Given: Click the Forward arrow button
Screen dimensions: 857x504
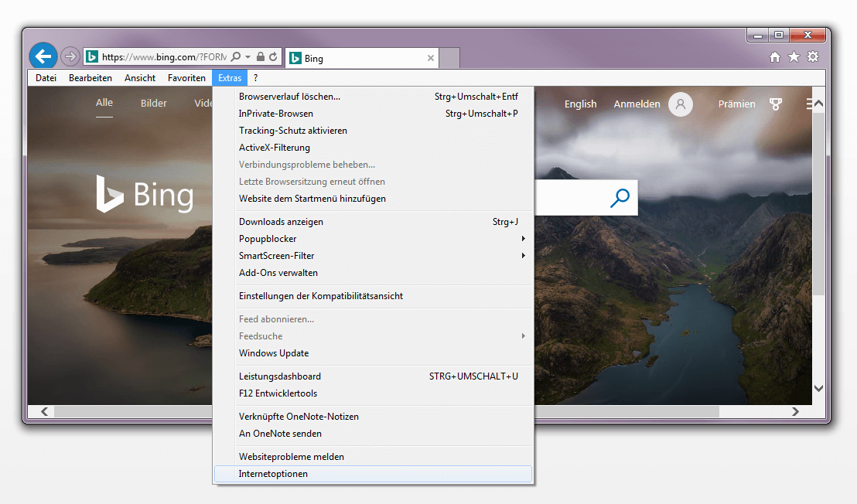Looking at the screenshot, I should click(70, 56).
